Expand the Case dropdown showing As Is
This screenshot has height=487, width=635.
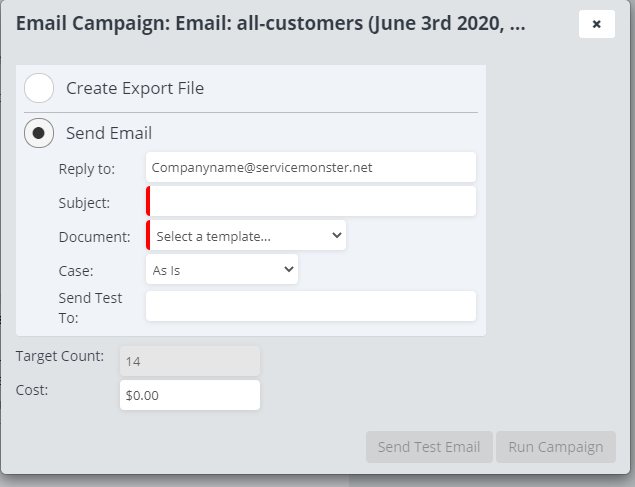point(222,270)
